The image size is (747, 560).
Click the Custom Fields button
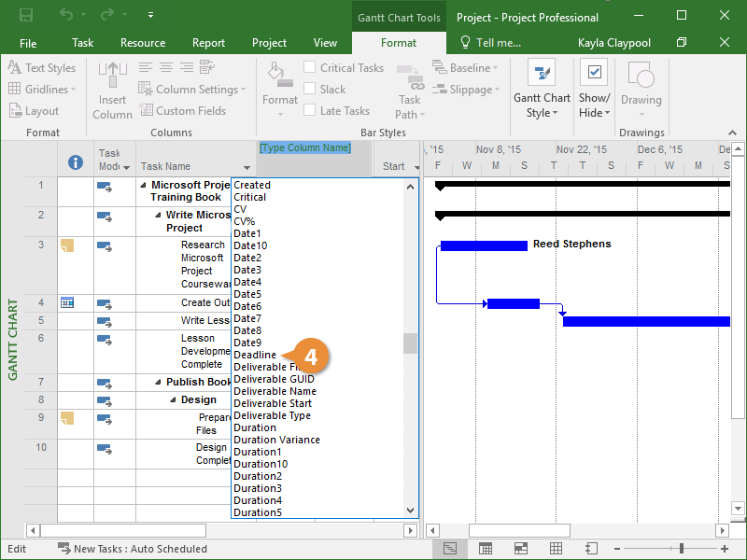pos(183,111)
